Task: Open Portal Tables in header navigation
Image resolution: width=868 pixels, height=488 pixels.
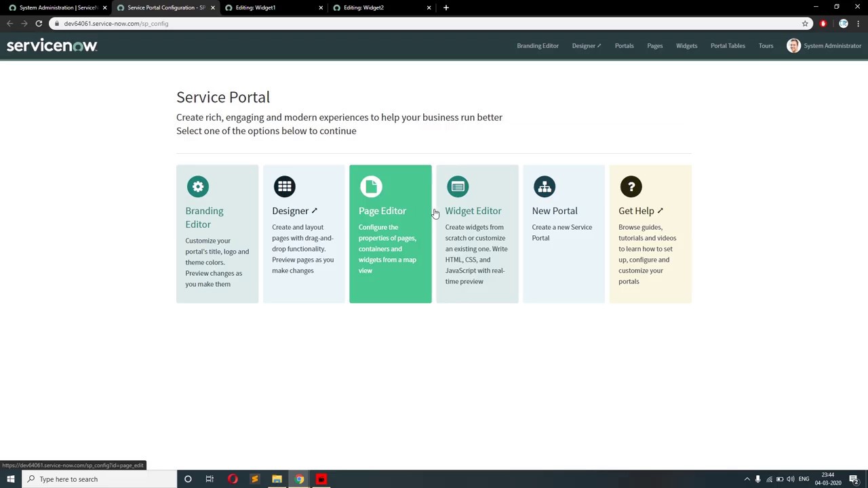Action: [x=728, y=45]
